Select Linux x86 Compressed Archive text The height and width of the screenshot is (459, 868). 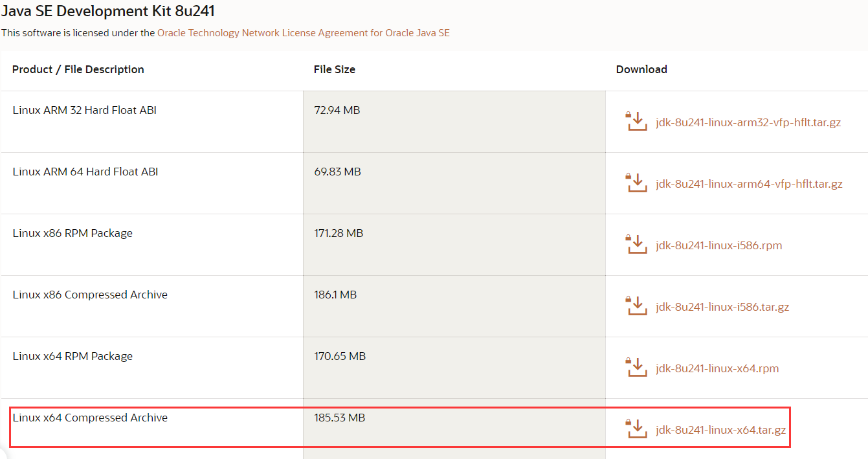(90, 295)
